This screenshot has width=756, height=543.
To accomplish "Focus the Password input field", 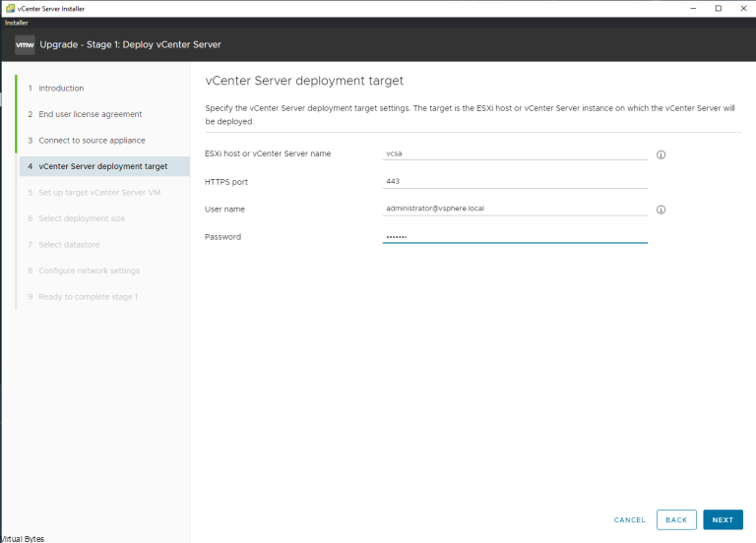I will click(514, 236).
